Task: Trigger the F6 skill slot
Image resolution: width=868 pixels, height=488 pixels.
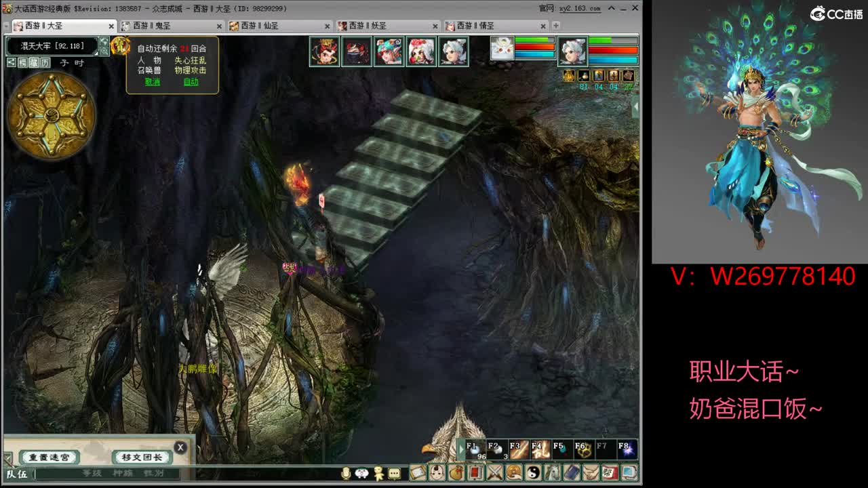Action: tap(585, 449)
